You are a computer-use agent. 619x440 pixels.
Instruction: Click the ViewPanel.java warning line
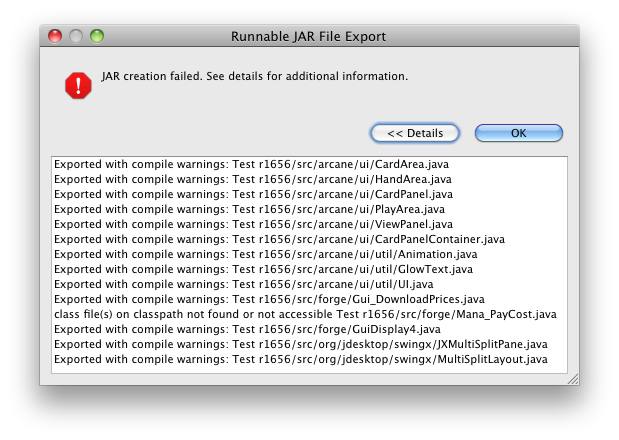tap(253, 224)
